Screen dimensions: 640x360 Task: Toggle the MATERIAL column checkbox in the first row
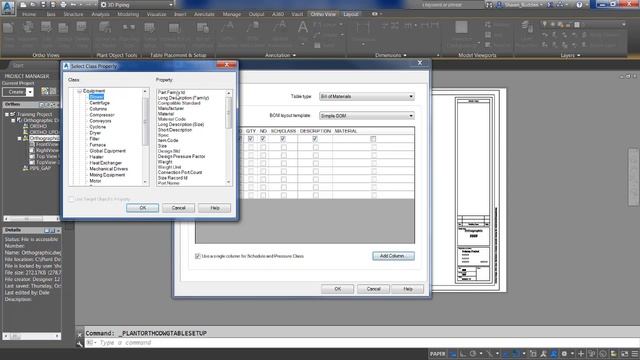click(373, 139)
